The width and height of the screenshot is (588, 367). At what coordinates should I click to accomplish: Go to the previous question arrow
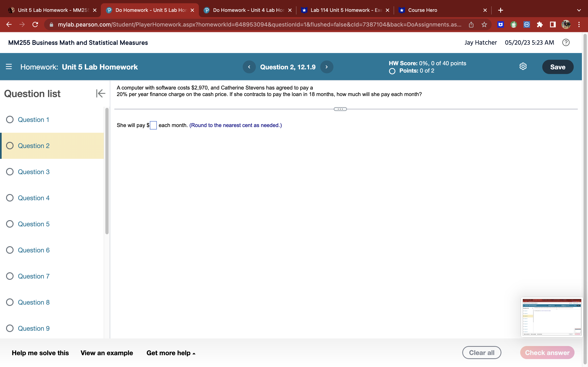tap(249, 67)
